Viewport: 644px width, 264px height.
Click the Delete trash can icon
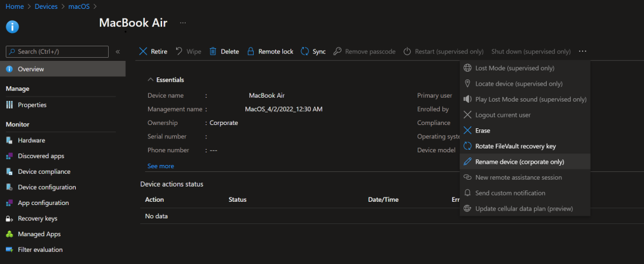point(213,51)
